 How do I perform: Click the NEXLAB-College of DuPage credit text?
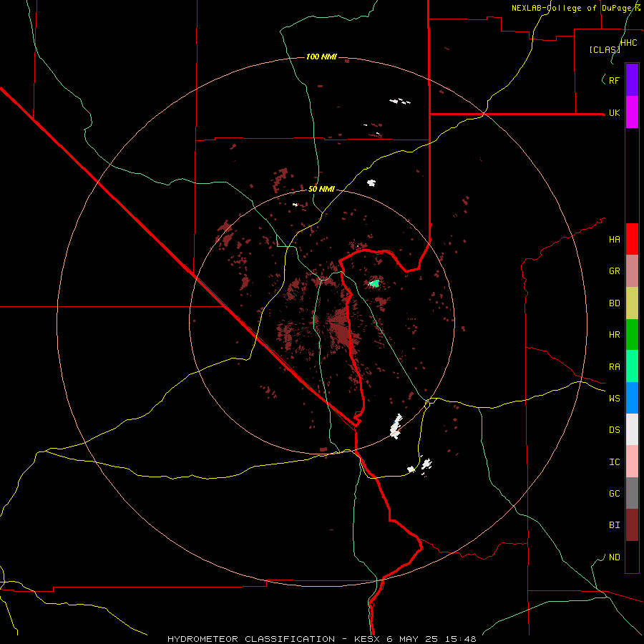[x=576, y=8]
